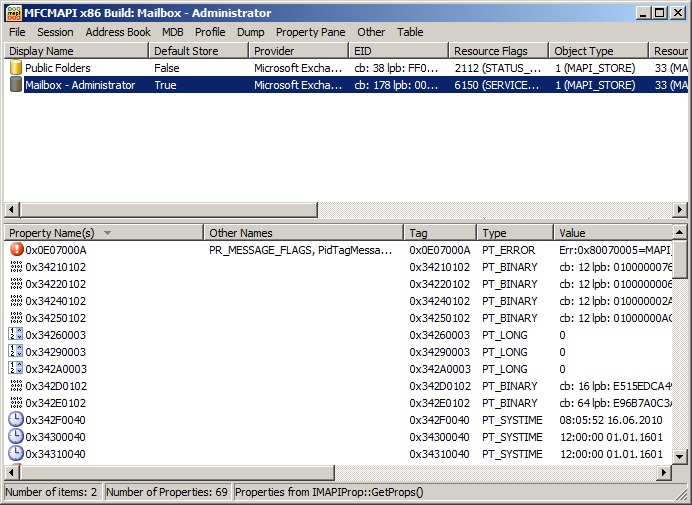Sort by the Resource Flags column header

(499, 51)
